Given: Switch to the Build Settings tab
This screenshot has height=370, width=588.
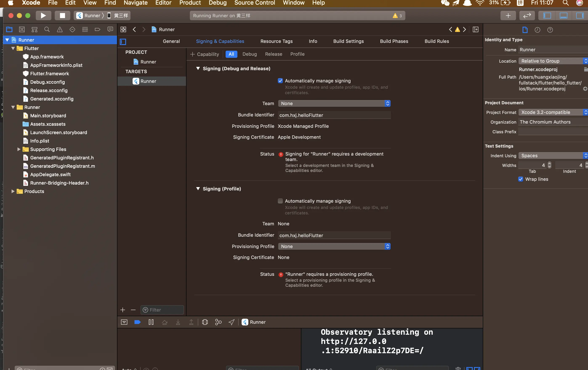Looking at the screenshot, I should tap(348, 41).
